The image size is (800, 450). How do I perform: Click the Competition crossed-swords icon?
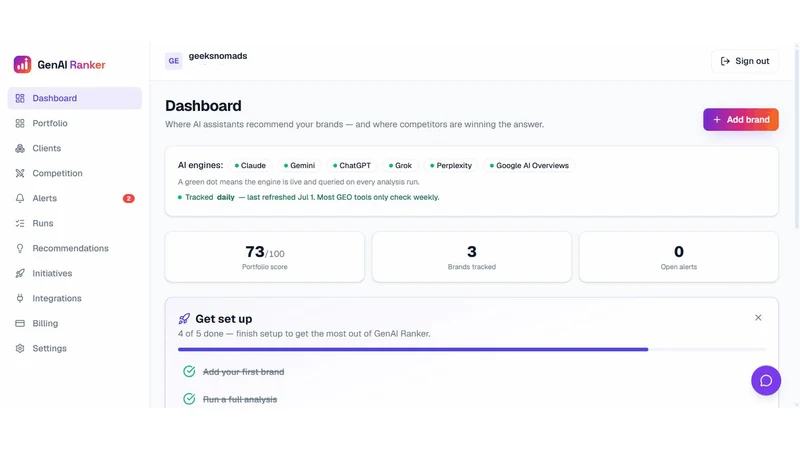20,173
